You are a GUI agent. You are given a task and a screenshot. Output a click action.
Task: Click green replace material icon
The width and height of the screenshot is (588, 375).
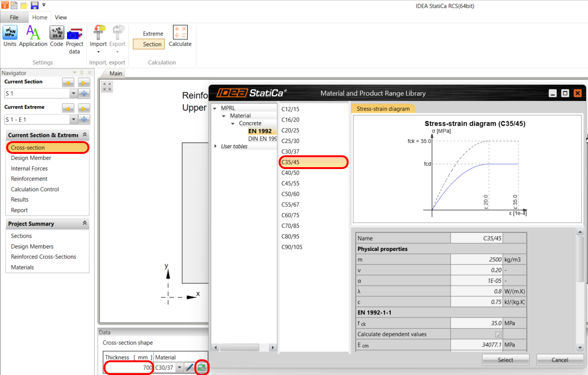[202, 367]
